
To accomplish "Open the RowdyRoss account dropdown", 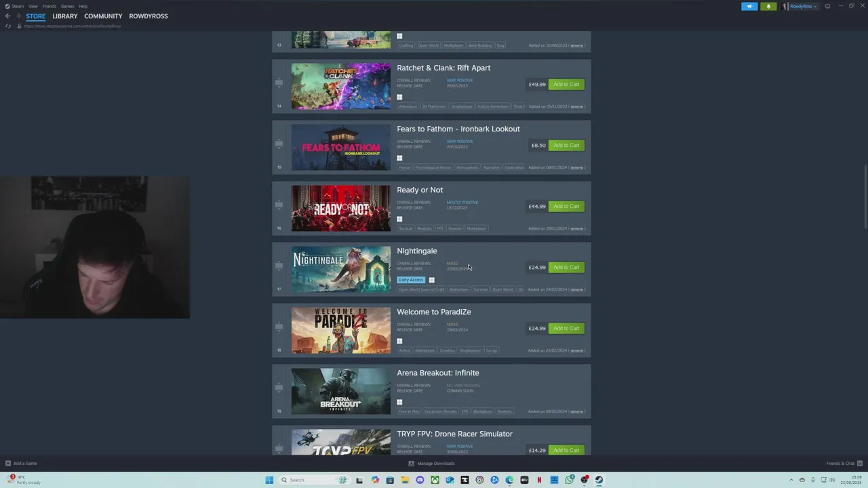I will click(x=800, y=6).
